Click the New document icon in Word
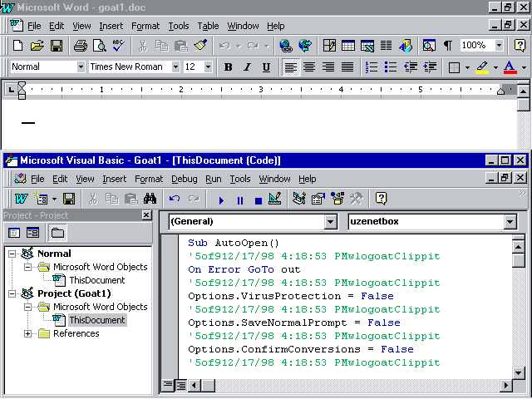 coord(17,46)
